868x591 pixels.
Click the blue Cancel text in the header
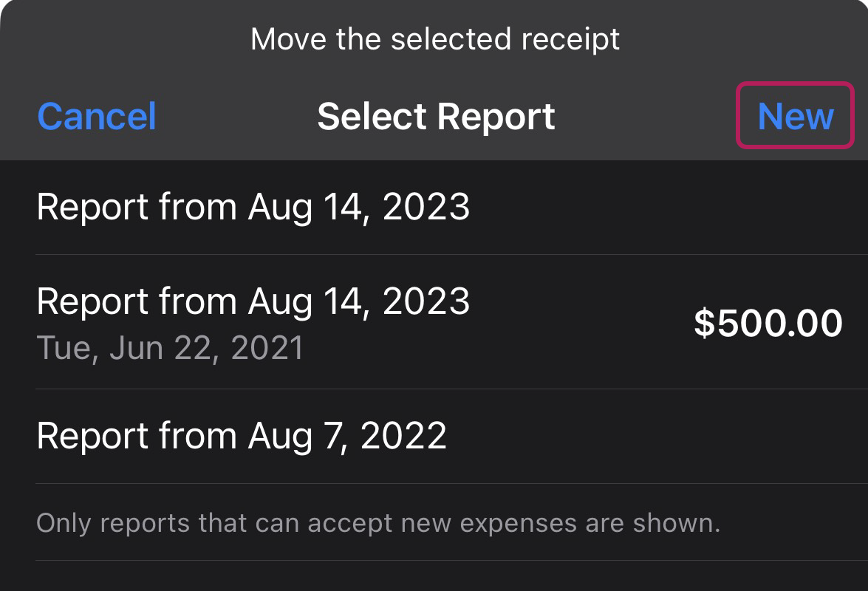coord(97,116)
